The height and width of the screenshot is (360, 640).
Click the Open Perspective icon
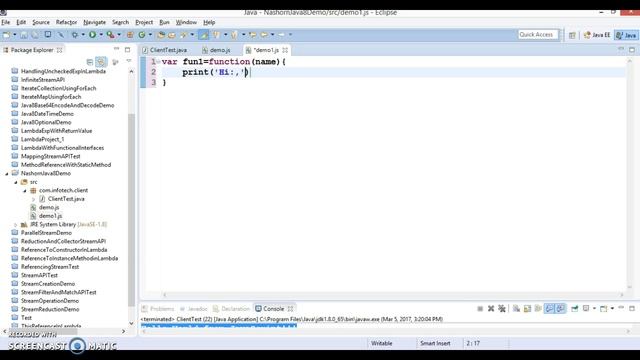click(x=572, y=35)
